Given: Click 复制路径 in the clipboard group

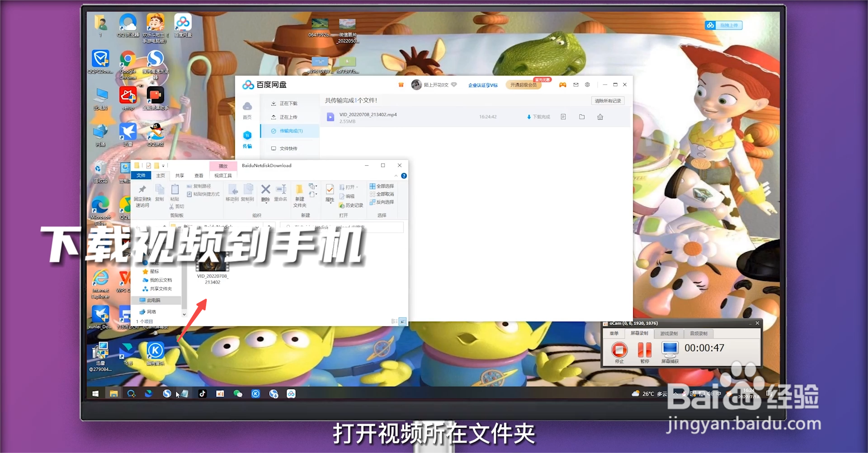Looking at the screenshot, I should pos(199,186).
